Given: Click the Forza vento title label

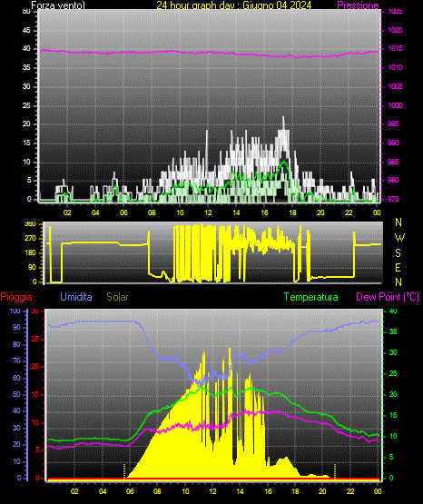Looking at the screenshot, I should pyautogui.click(x=58, y=5).
